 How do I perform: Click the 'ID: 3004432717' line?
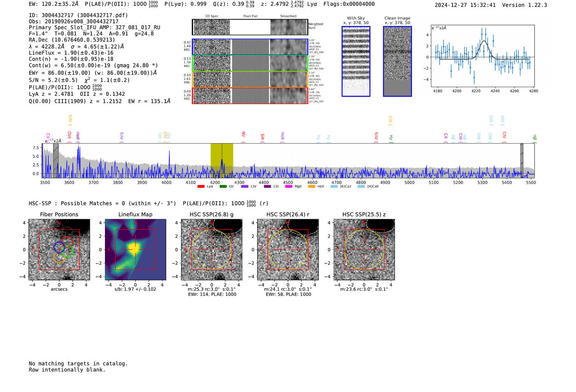[x=78, y=15]
